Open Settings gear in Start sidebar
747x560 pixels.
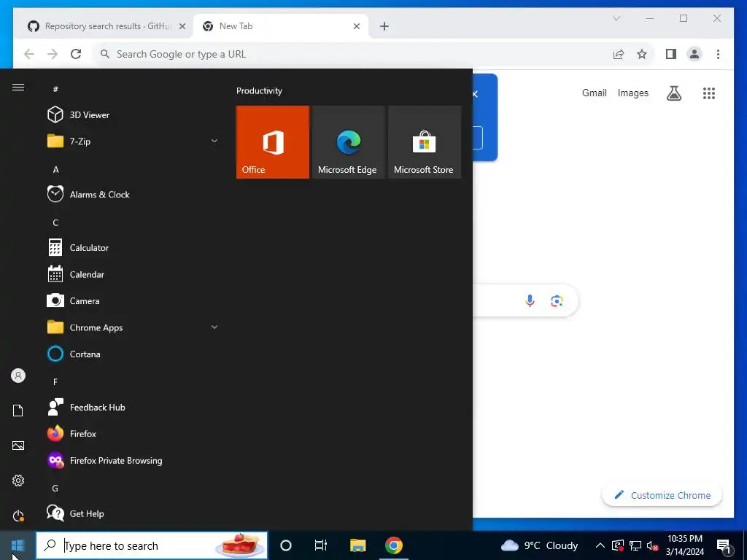tap(18, 481)
